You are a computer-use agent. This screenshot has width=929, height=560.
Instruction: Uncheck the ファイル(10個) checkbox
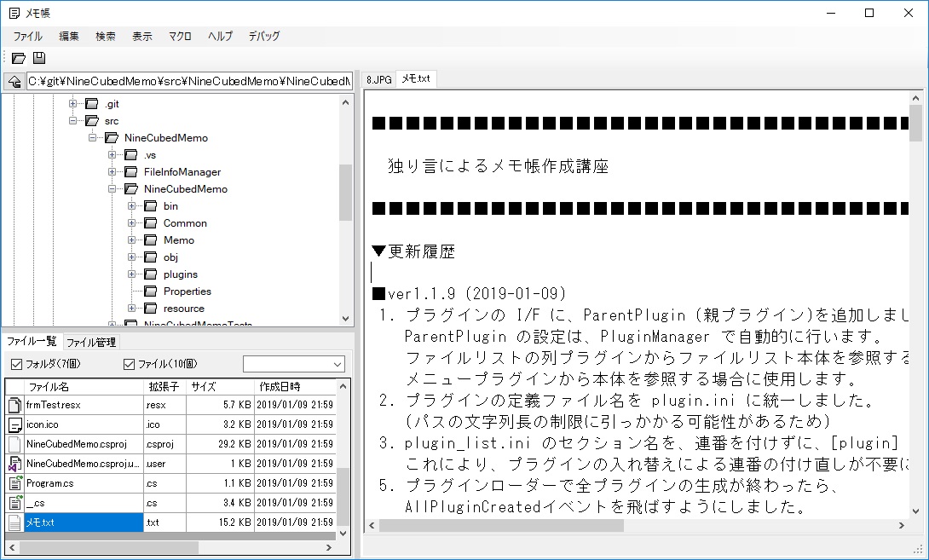pos(130,365)
